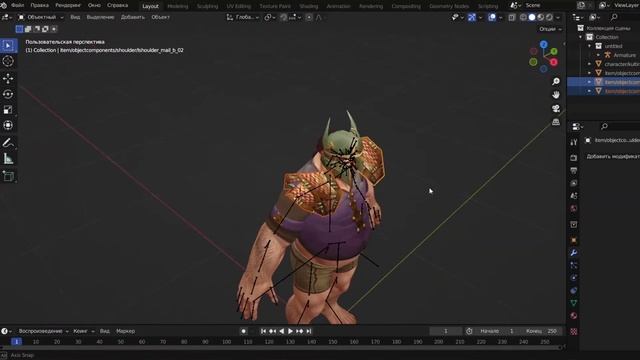Viewport: 640px width, 360px height.
Task: Toggle snapping magnet in viewport header
Action: click(284, 17)
